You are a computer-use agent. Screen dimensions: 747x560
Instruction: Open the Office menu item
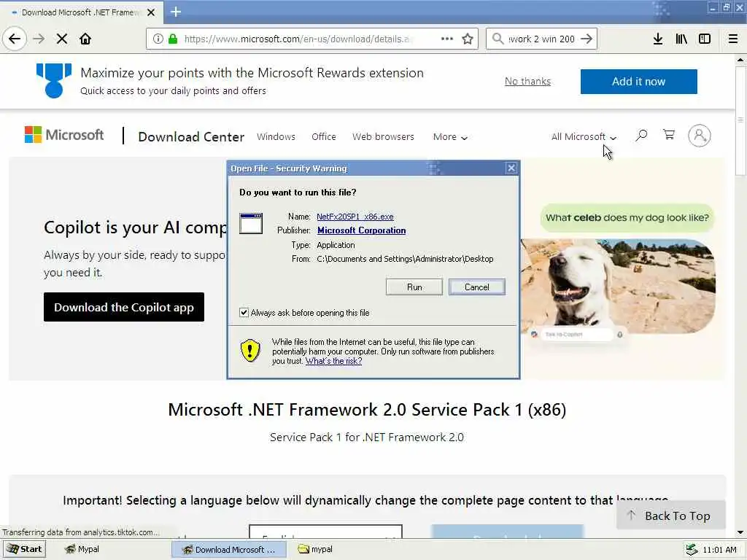(x=323, y=136)
